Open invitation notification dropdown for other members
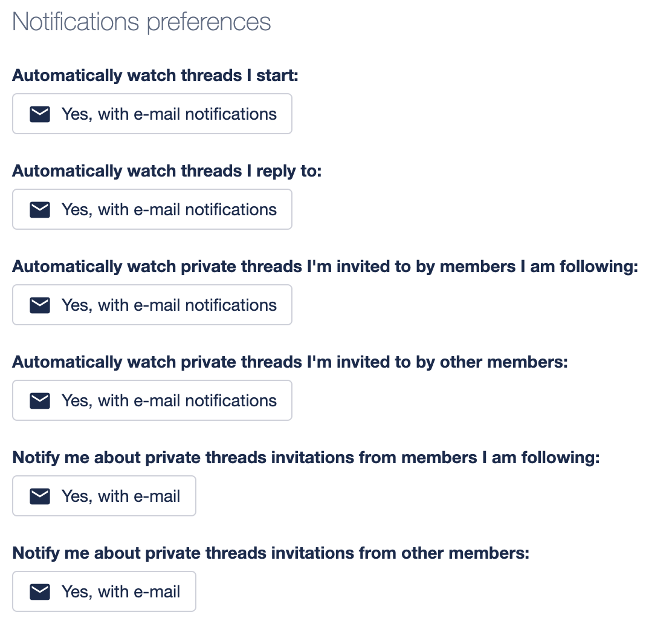 pyautogui.click(x=104, y=592)
